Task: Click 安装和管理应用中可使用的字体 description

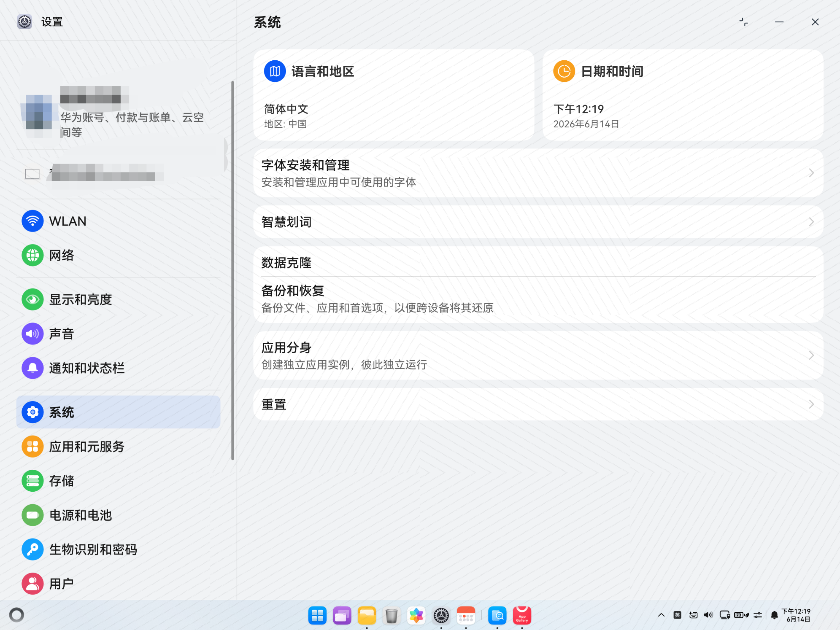Action: click(x=339, y=182)
